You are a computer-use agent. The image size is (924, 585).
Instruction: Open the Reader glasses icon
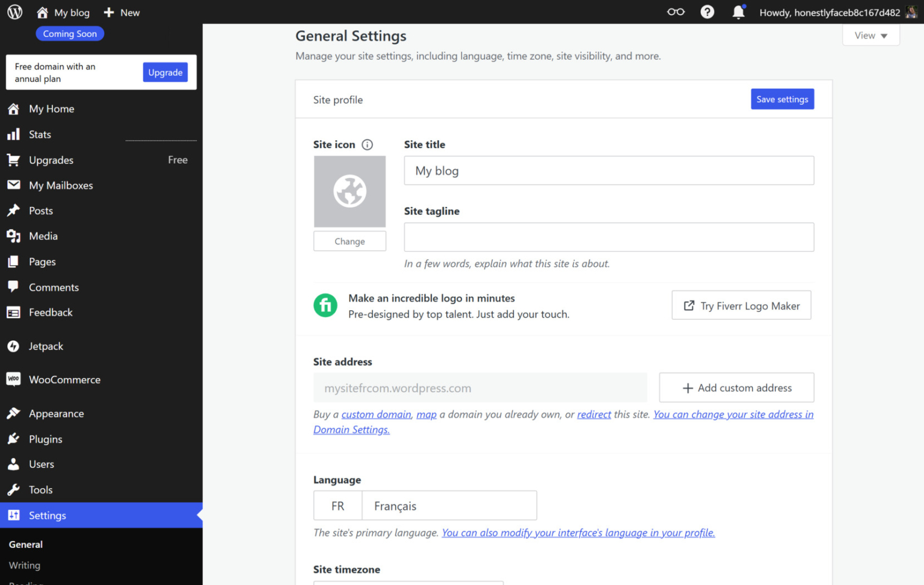675,11
